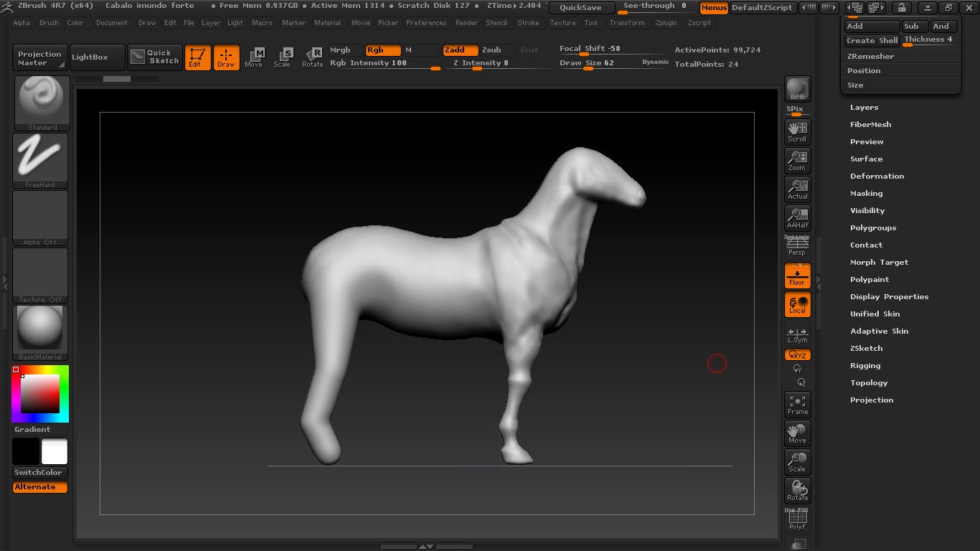Screen dimensions: 980x551
Task: Open the BasicMaterial selector
Action: 40,333
